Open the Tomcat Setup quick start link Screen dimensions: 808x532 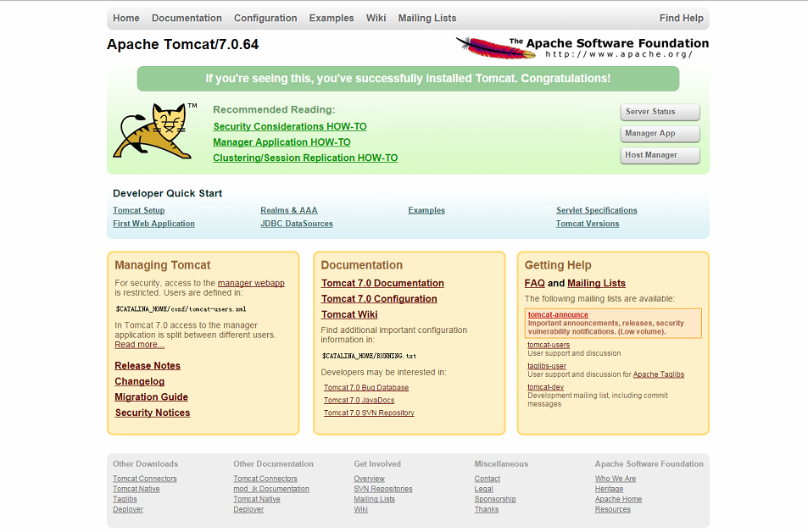(138, 210)
